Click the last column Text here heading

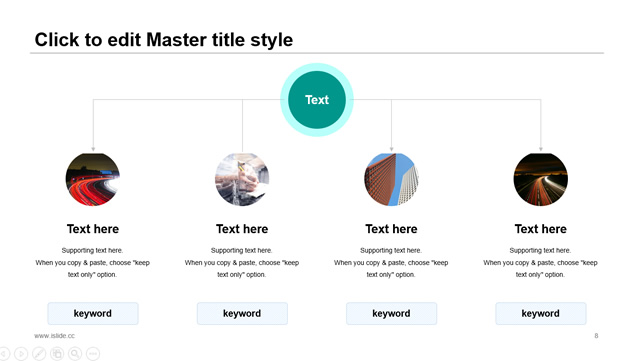(x=541, y=229)
